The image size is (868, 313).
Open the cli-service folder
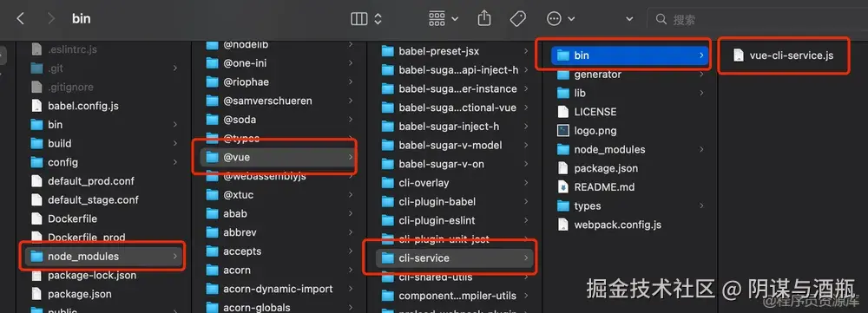[455, 258]
